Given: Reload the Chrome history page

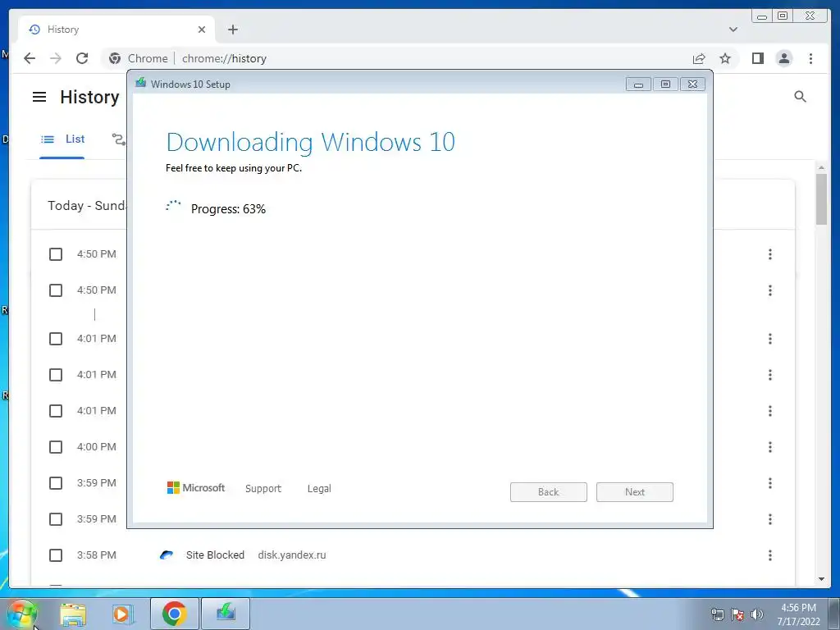Looking at the screenshot, I should (82, 58).
